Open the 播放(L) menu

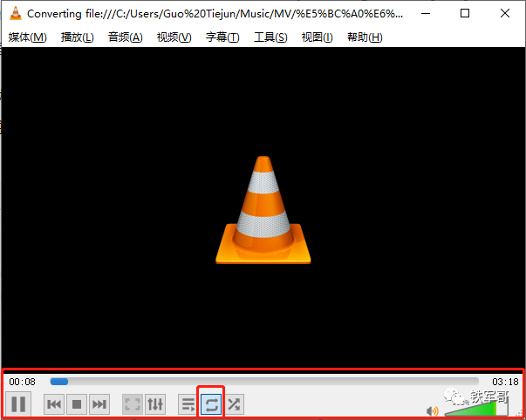coord(77,37)
